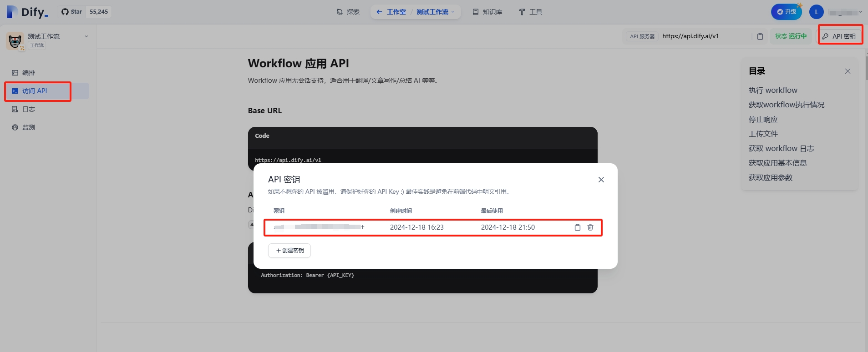Image resolution: width=868 pixels, height=352 pixels.
Task: Click the star count 55,245
Action: click(x=99, y=12)
